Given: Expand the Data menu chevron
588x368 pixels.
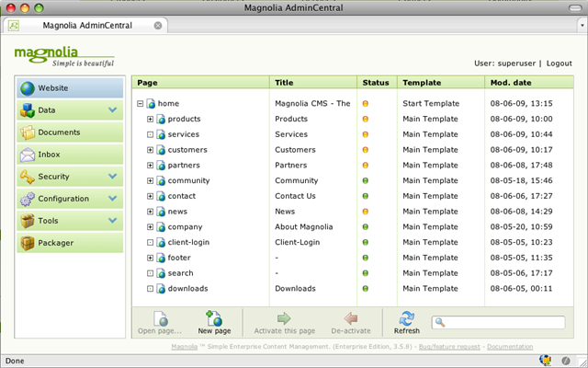Looking at the screenshot, I should [112, 110].
